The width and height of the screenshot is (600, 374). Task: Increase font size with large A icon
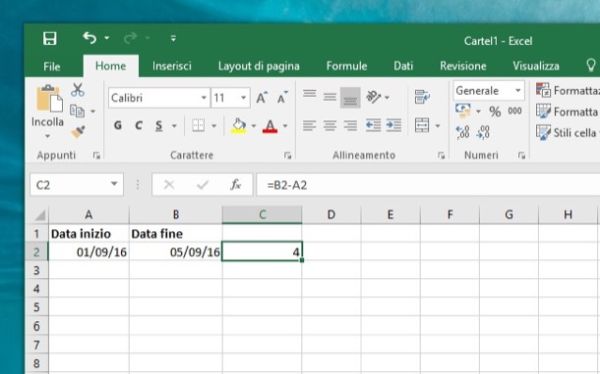[262, 98]
